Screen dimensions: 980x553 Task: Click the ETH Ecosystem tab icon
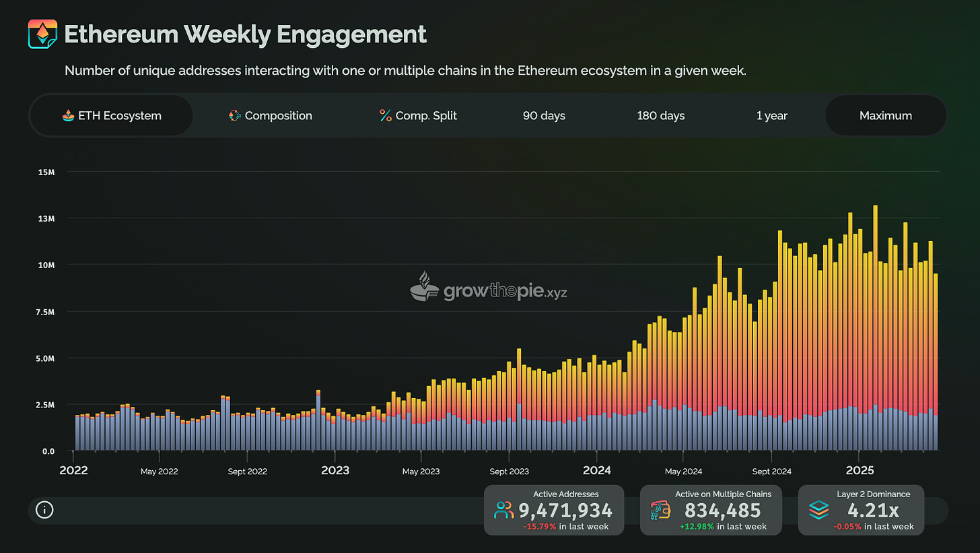[x=67, y=116]
